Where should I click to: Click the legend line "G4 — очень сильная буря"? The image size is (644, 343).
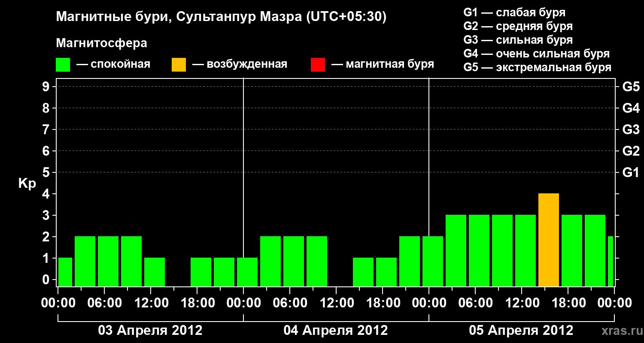(x=537, y=54)
